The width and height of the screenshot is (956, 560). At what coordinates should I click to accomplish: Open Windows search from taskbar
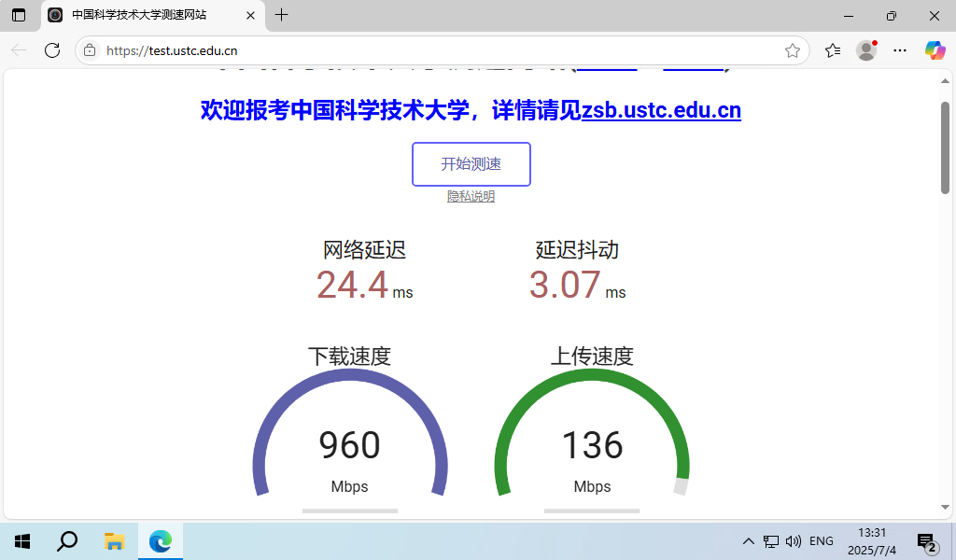(67, 541)
